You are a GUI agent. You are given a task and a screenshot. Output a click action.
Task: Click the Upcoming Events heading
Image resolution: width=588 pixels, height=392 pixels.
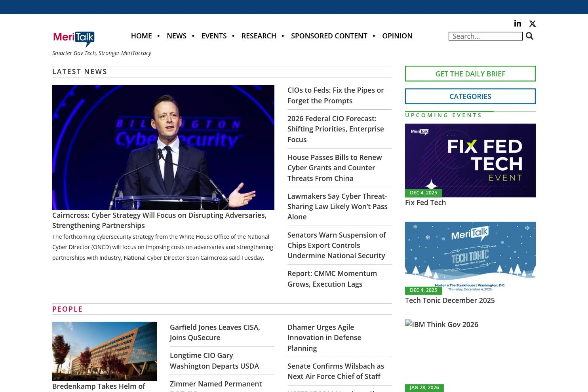(443, 115)
